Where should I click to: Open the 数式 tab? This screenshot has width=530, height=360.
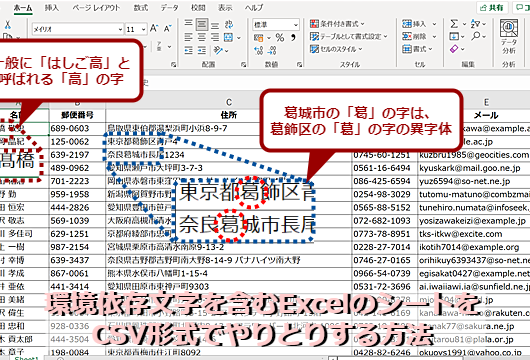[141, 7]
